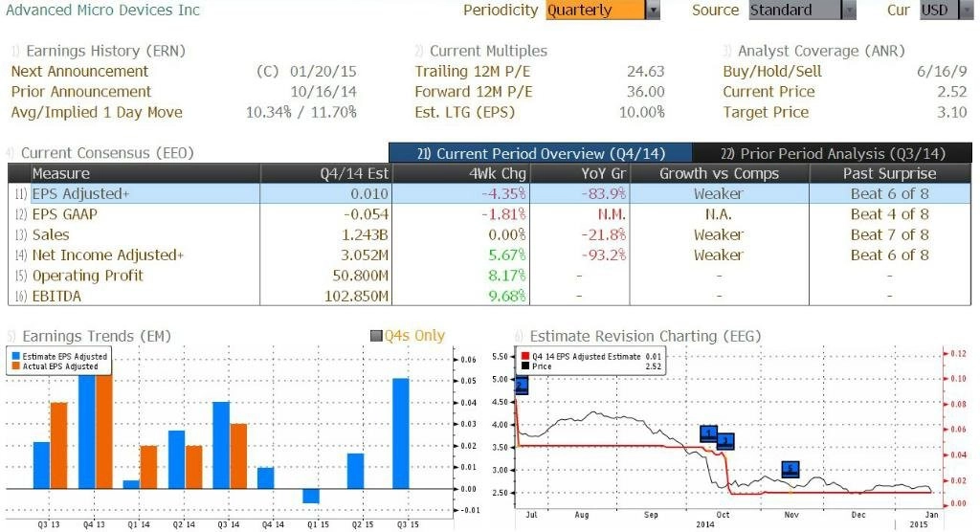Click event marker 5 on revision chart
The width and height of the screenshot is (980, 532).
click(791, 469)
